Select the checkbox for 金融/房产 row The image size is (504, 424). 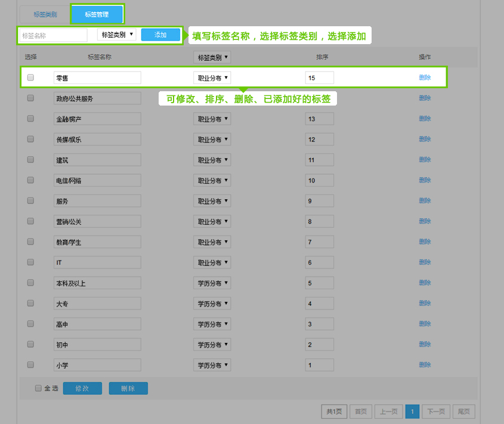click(30, 119)
